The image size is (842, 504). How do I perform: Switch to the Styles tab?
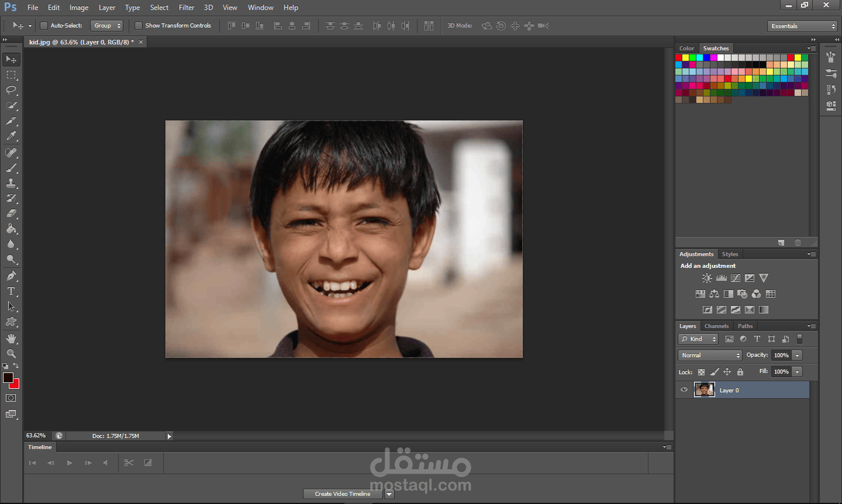[x=730, y=254]
